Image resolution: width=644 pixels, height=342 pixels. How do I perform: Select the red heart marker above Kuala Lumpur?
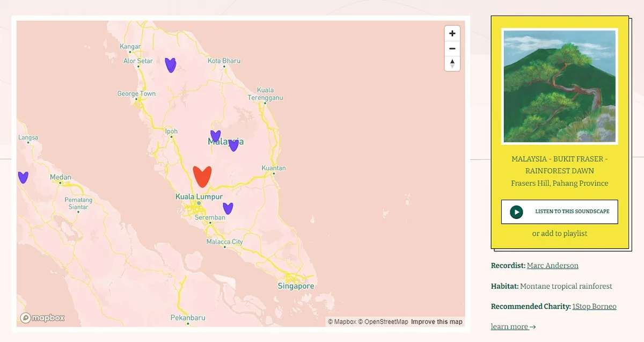[x=202, y=177]
